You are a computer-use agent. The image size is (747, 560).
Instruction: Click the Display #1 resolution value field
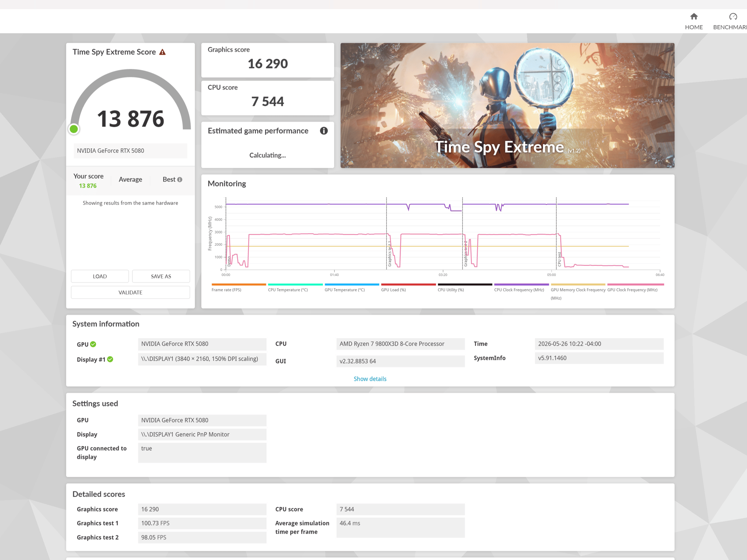pyautogui.click(x=202, y=359)
